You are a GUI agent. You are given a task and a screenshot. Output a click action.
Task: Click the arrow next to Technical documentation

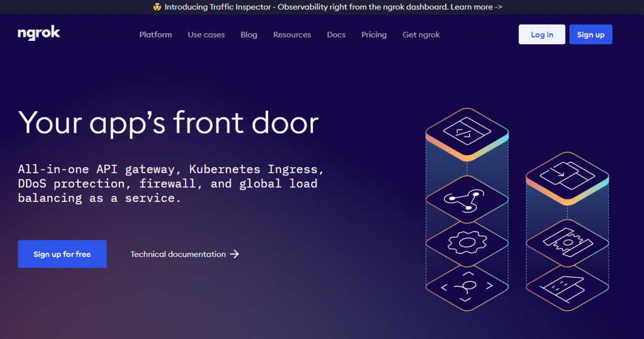click(235, 254)
